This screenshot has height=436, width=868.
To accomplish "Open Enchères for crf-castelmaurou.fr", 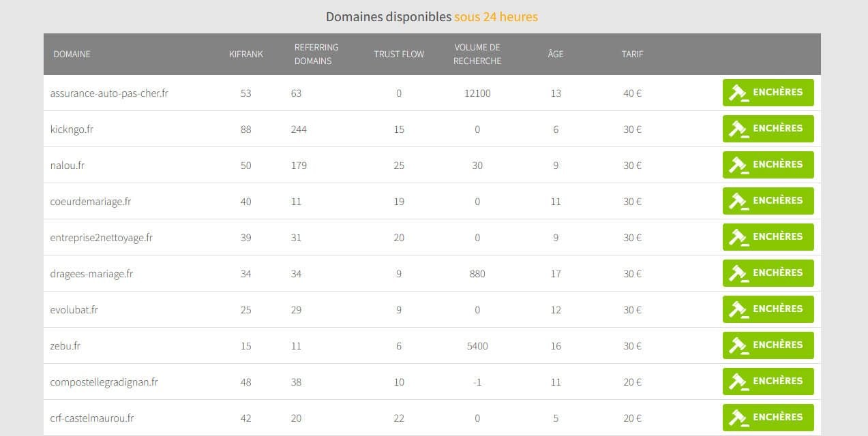I will 768,418.
